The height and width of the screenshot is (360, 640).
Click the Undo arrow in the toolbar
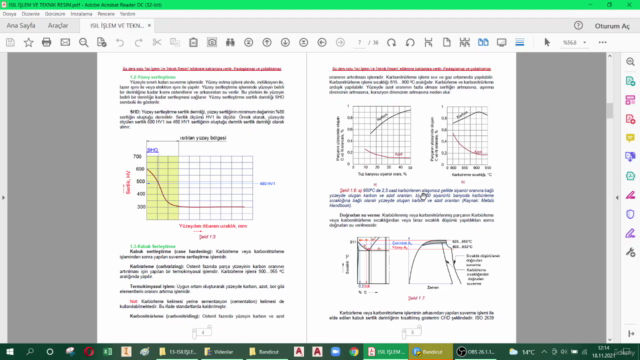(120, 42)
